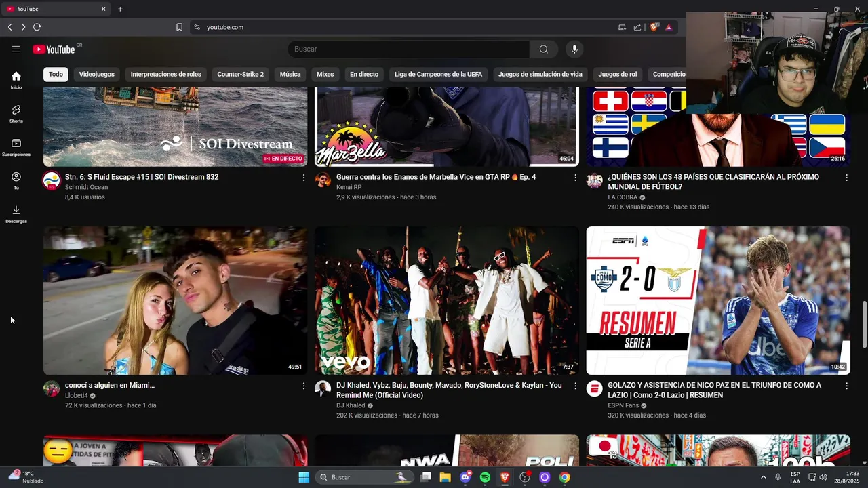This screenshot has width=868, height=488.
Task: Click the search magnifier button
Action: 544,49
